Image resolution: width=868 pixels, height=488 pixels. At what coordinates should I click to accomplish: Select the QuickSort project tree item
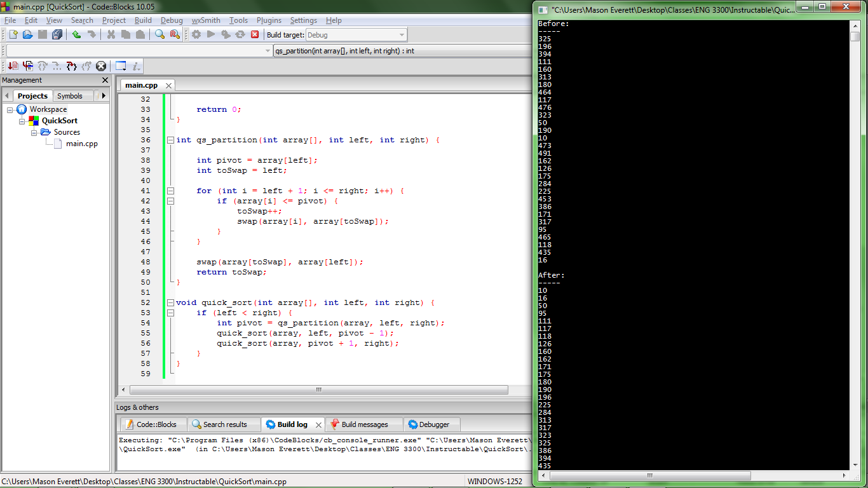(x=60, y=121)
